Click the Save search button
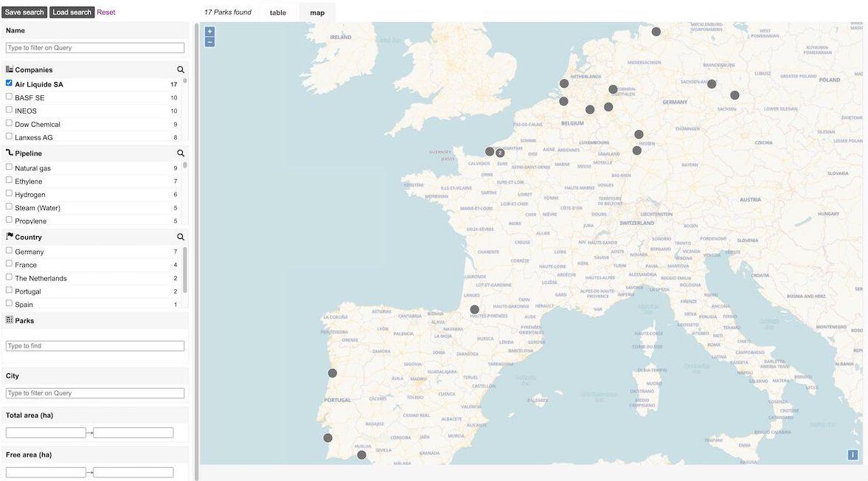This screenshot has height=481, width=868. [x=24, y=11]
